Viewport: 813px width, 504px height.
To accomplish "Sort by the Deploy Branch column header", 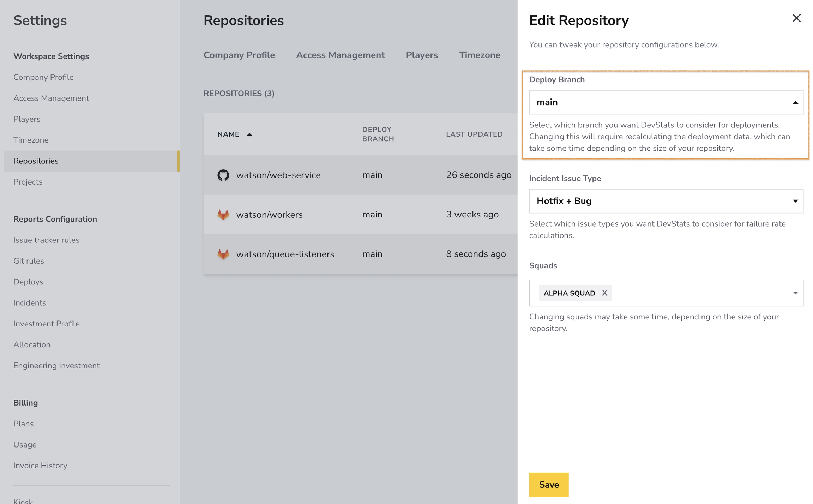I will coord(378,134).
